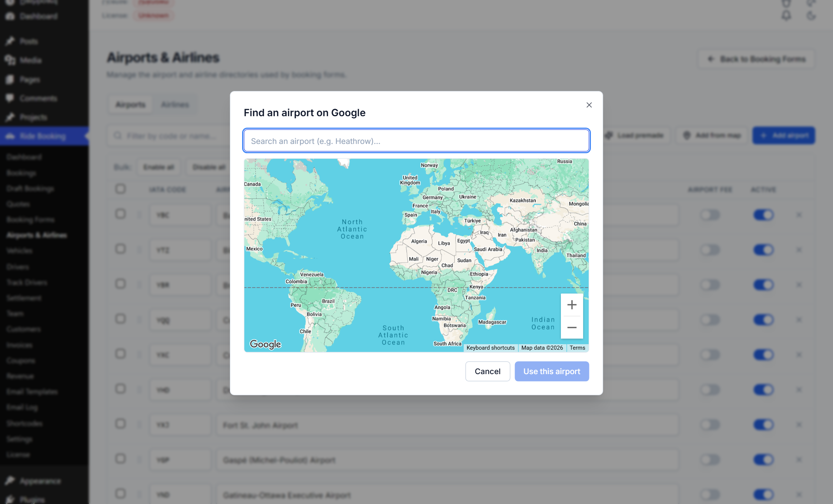The image size is (833, 504).
Task: Click the dark mode moon icon
Action: 811,16
